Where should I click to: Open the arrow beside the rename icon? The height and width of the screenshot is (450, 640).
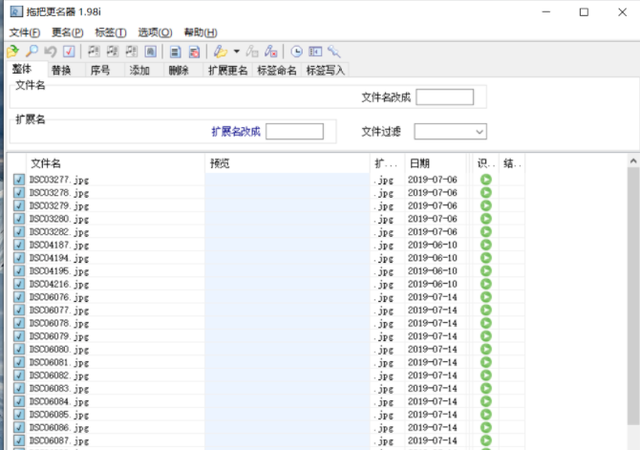236,51
